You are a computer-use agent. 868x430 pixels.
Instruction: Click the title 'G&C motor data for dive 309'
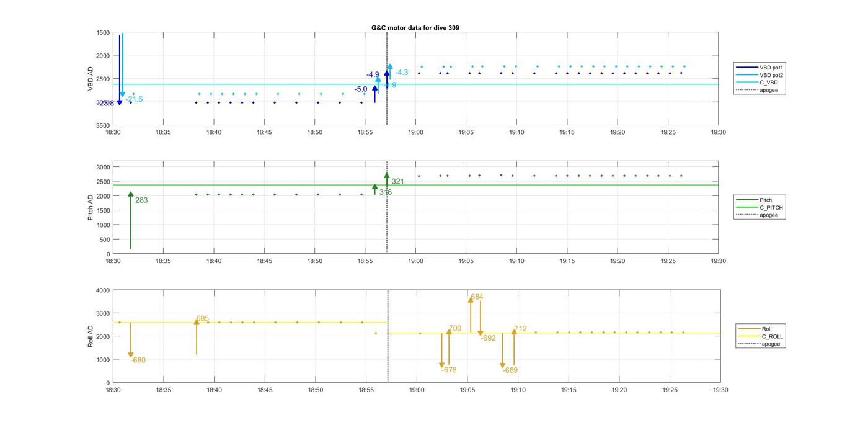tap(415, 28)
